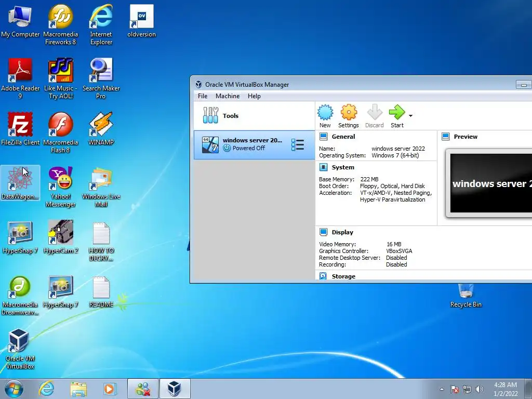The image size is (532, 399).
Task: Select the WINAMP desktop icon
Action: click(x=101, y=129)
